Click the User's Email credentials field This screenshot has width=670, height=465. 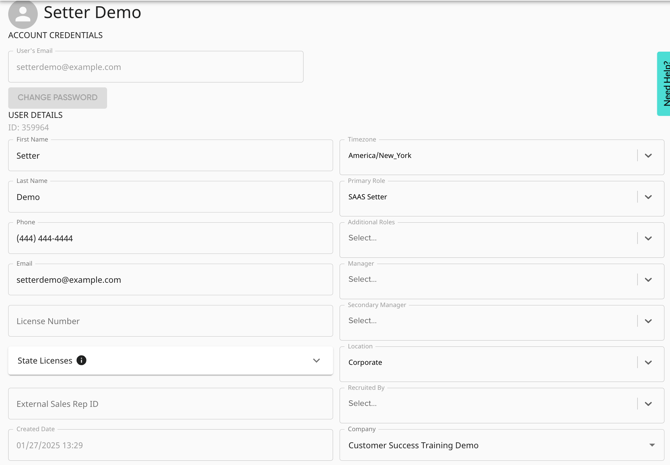click(155, 67)
